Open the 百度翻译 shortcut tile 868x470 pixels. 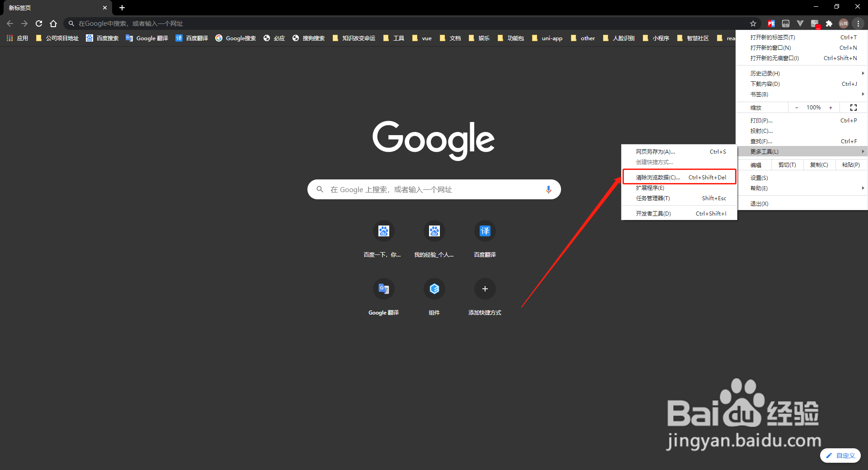[485, 240]
